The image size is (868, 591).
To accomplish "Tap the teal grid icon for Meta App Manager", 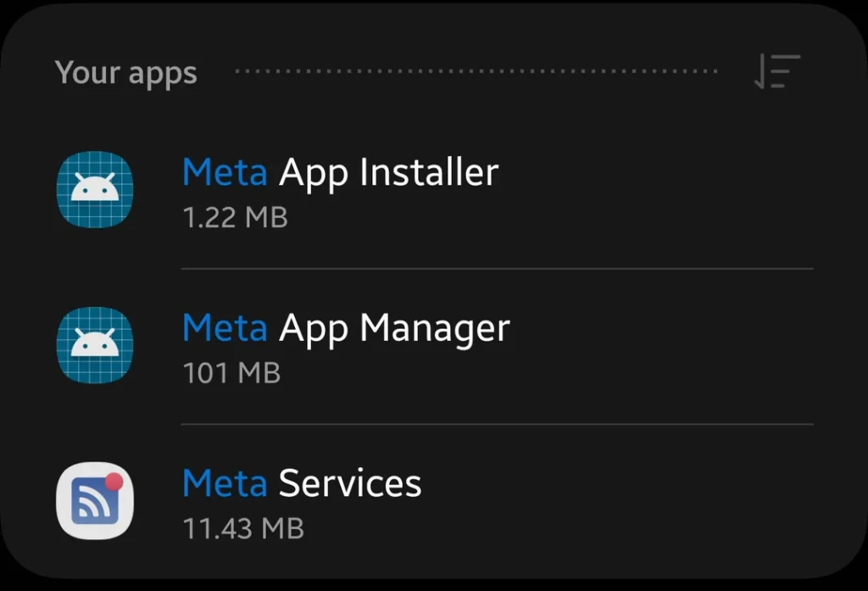I will 95,345.
